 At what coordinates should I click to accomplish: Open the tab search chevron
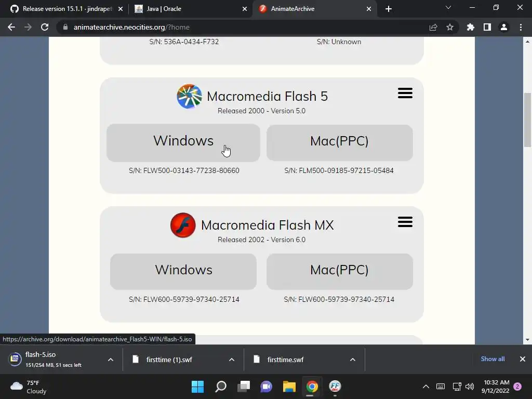tap(448, 7)
